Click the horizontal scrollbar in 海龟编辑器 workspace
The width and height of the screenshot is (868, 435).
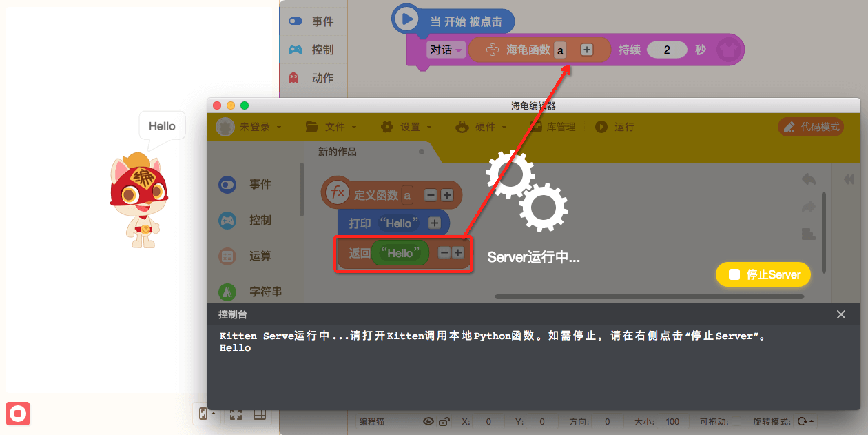pos(650,296)
